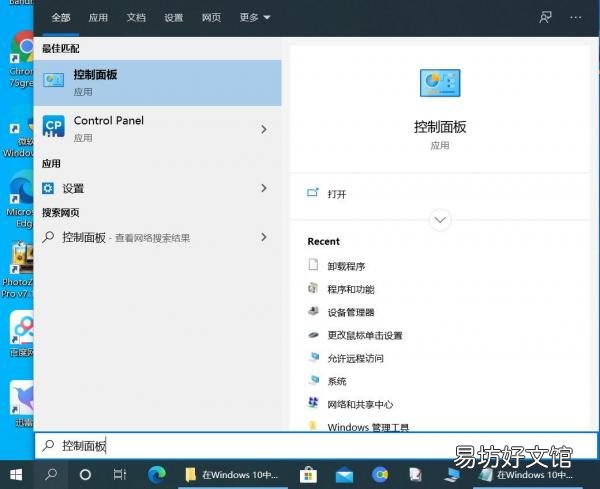Screen dimensions: 600x489
Task: Expand the Control Panel result arrow
Action: tap(264, 129)
